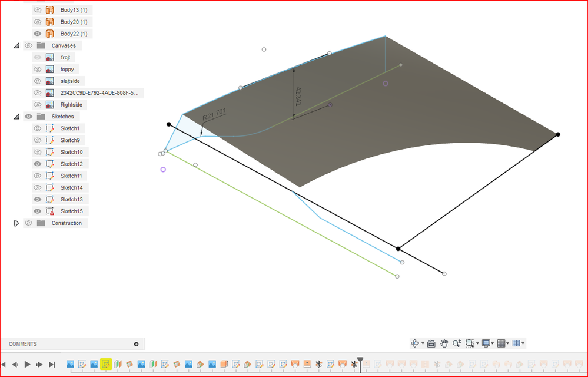Click the Sketch1 sketch icon
588x377 pixels.
49,128
